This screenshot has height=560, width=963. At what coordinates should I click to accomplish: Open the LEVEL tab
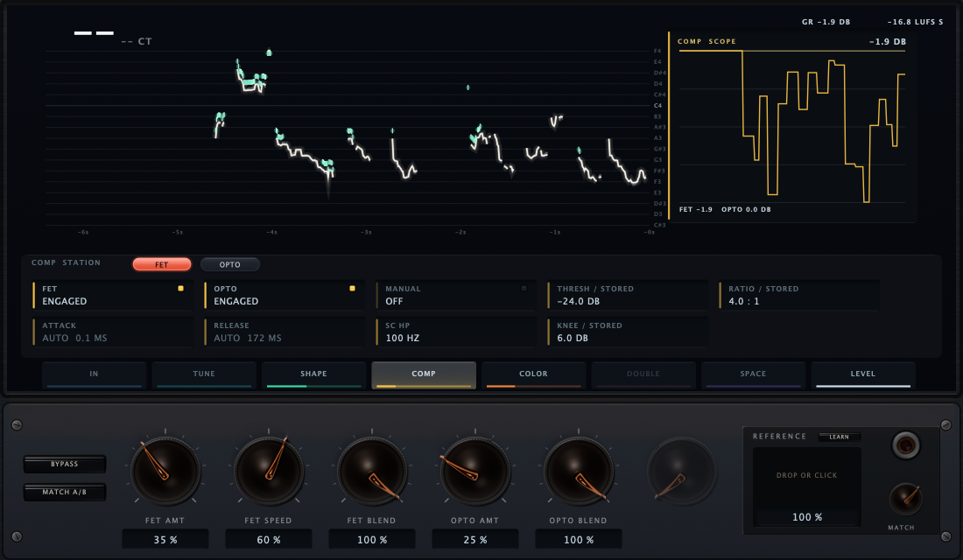[x=863, y=375]
